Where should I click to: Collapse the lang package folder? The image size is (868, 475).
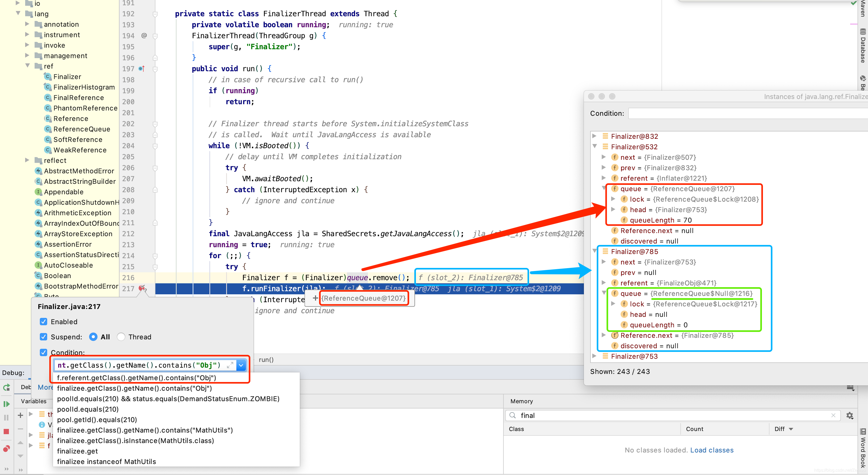pyautogui.click(x=18, y=13)
